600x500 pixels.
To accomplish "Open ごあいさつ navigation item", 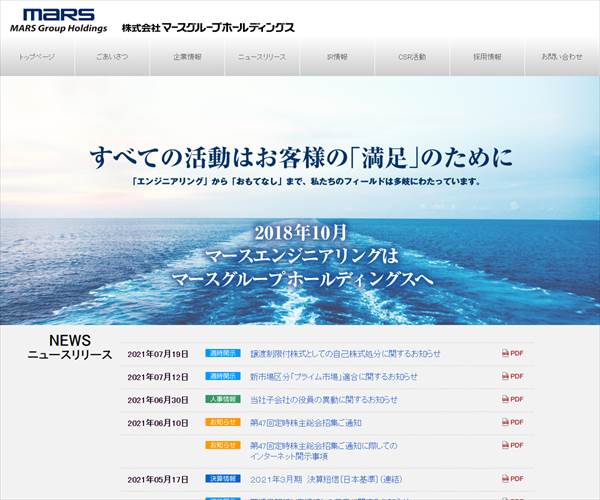I will [112, 57].
